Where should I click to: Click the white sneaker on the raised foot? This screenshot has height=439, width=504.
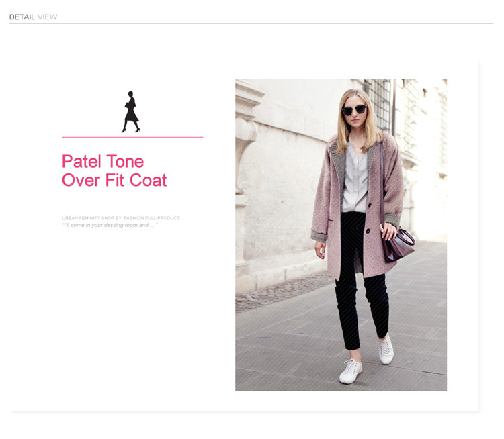(x=386, y=349)
